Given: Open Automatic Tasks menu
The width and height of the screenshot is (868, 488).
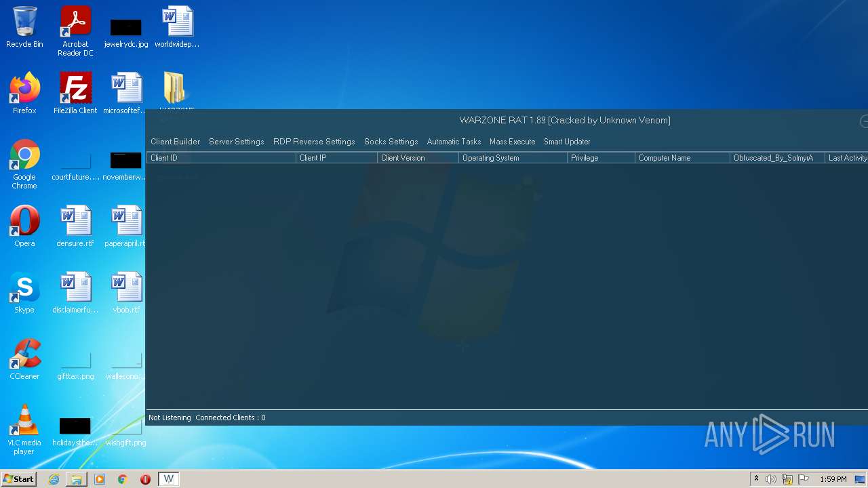Looking at the screenshot, I should pos(454,142).
